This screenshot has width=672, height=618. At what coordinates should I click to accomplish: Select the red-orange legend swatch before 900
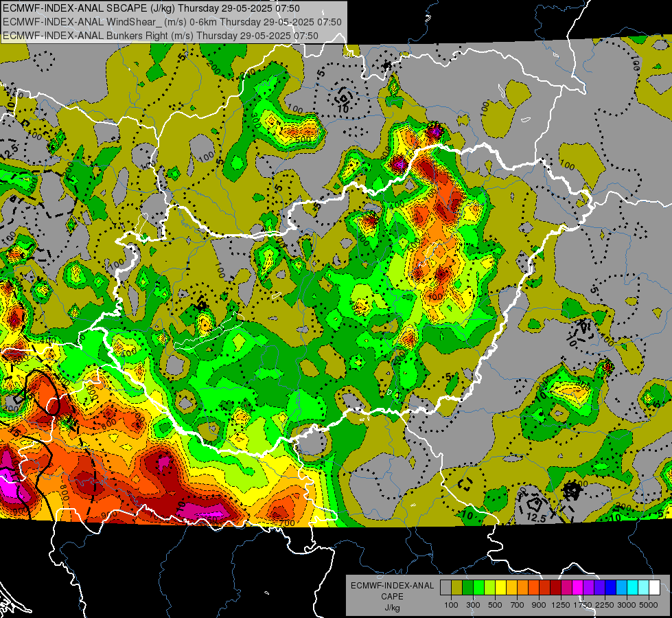click(533, 587)
